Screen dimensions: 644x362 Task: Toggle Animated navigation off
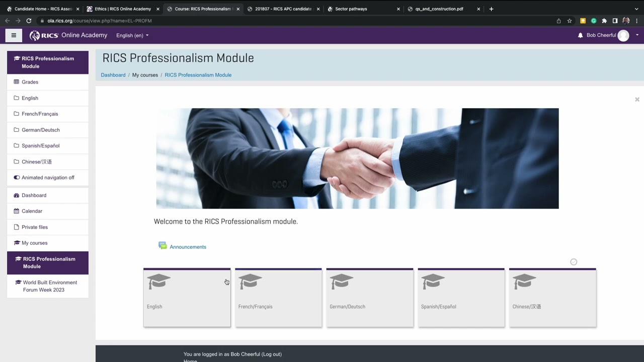point(48,177)
